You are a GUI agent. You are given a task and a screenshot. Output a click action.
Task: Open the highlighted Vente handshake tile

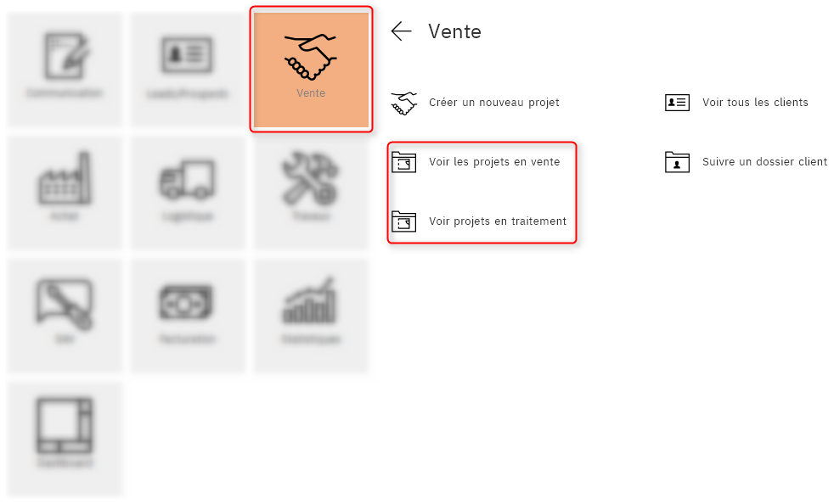coord(311,69)
